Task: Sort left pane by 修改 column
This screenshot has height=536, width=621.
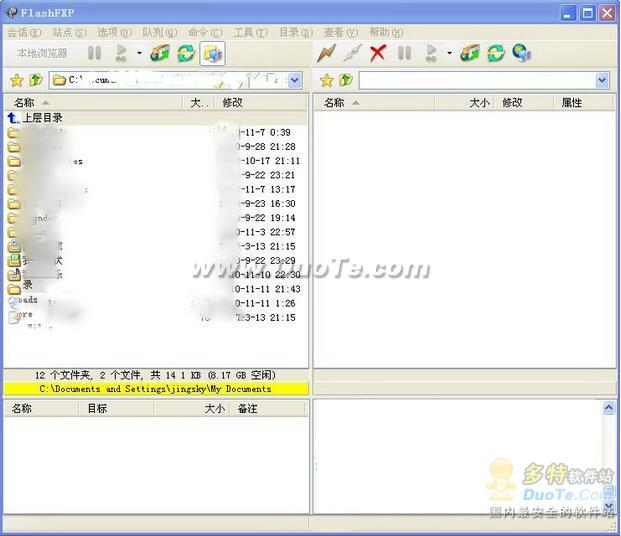Action: (x=260, y=103)
